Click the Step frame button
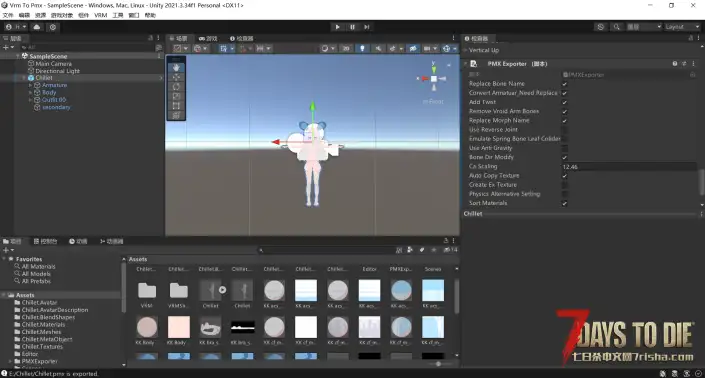The height and width of the screenshot is (378, 705). (367, 27)
